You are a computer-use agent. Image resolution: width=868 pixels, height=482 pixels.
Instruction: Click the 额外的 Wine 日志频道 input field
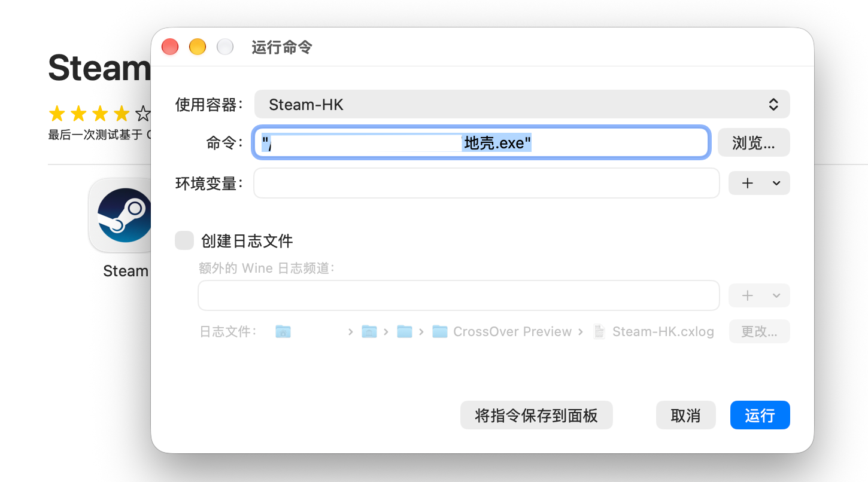(x=459, y=295)
